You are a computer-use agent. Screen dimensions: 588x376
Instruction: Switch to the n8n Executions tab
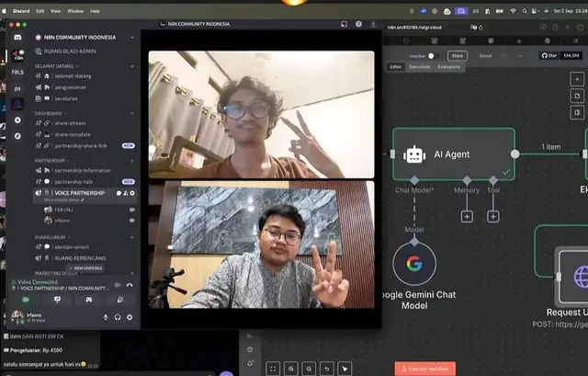[419, 67]
